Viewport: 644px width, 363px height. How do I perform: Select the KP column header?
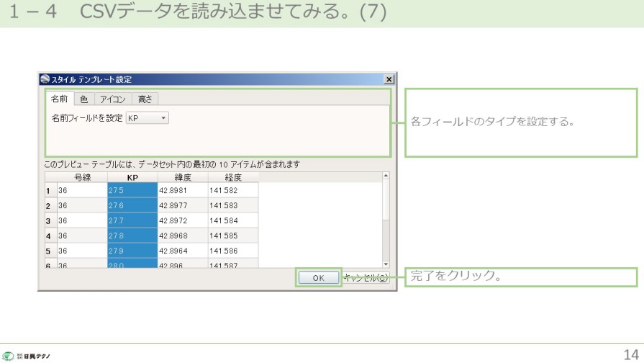132,177
